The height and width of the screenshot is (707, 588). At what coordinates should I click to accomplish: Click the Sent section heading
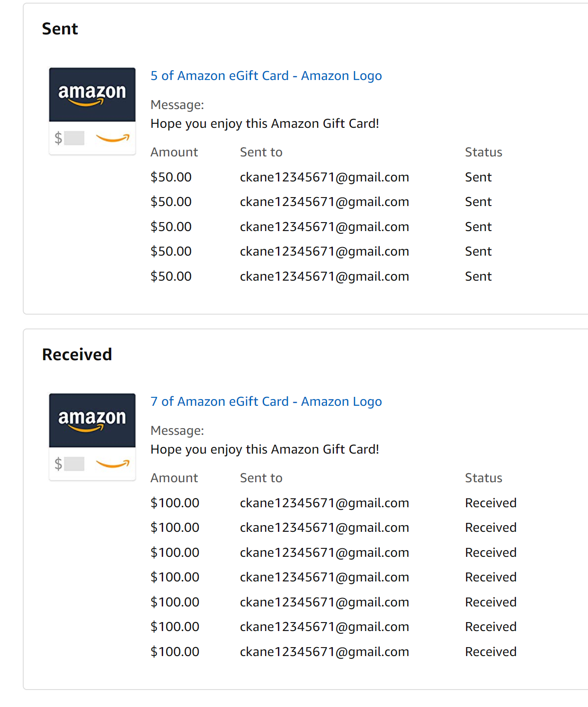coord(60,29)
